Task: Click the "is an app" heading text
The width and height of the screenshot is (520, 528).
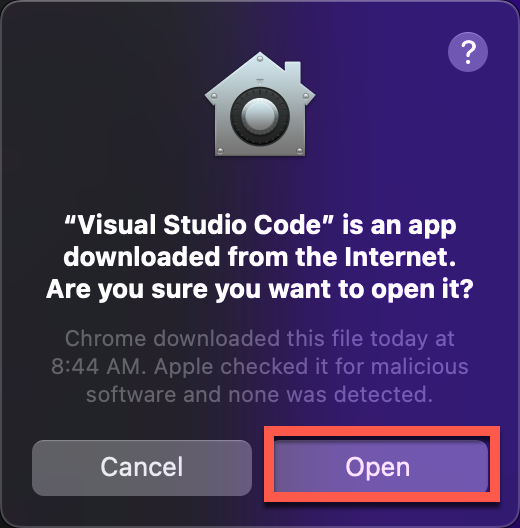Action: pos(399,226)
